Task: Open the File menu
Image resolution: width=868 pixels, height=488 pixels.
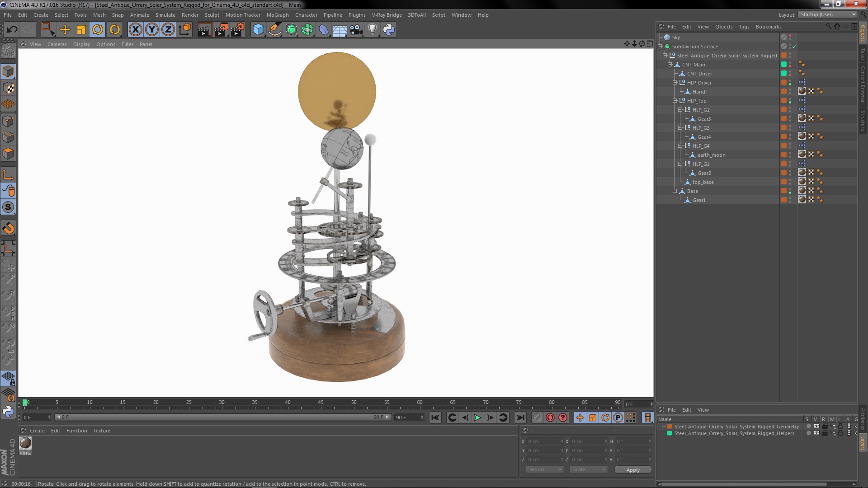Action: pos(8,15)
